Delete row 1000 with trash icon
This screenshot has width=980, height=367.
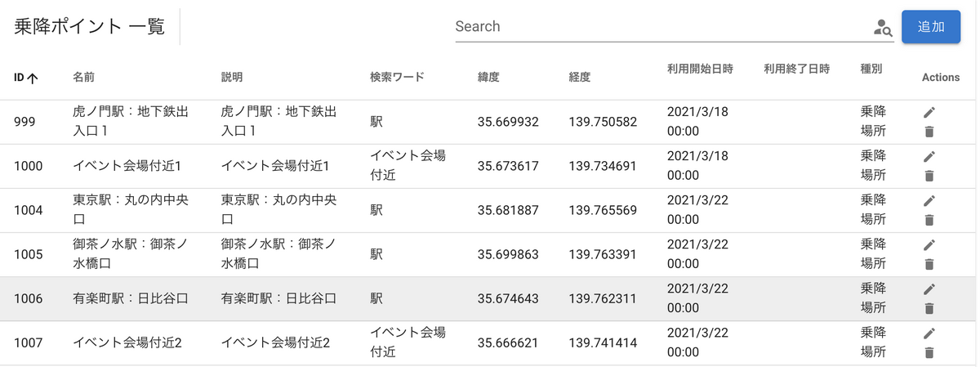pos(929,175)
